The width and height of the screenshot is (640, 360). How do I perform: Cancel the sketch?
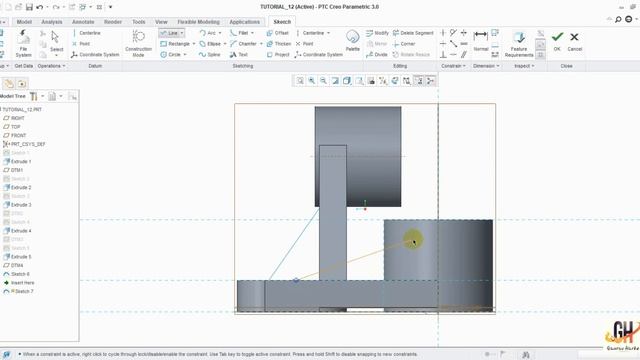point(574,41)
